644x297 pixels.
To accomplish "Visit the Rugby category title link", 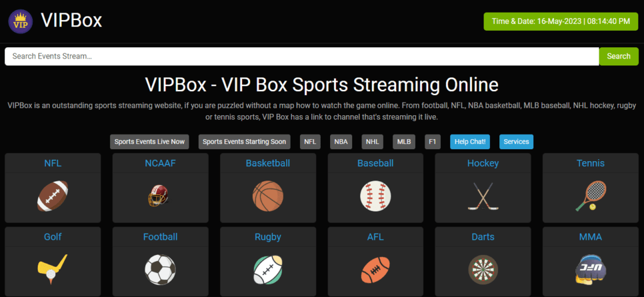I will pos(268,237).
